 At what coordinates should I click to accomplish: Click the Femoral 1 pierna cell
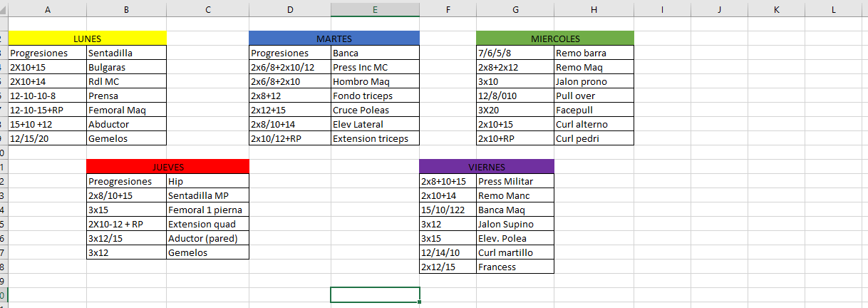208,210
